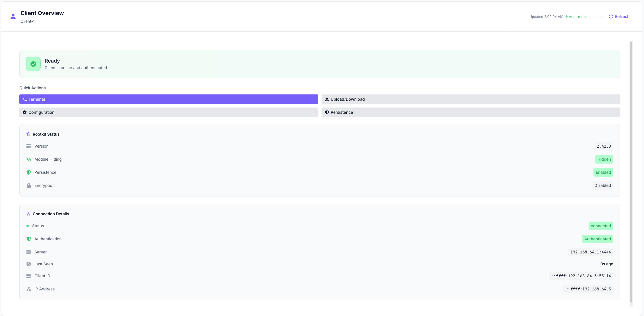Click the Client-1 subtitle
Image resolution: width=644 pixels, height=316 pixels.
[x=28, y=21]
